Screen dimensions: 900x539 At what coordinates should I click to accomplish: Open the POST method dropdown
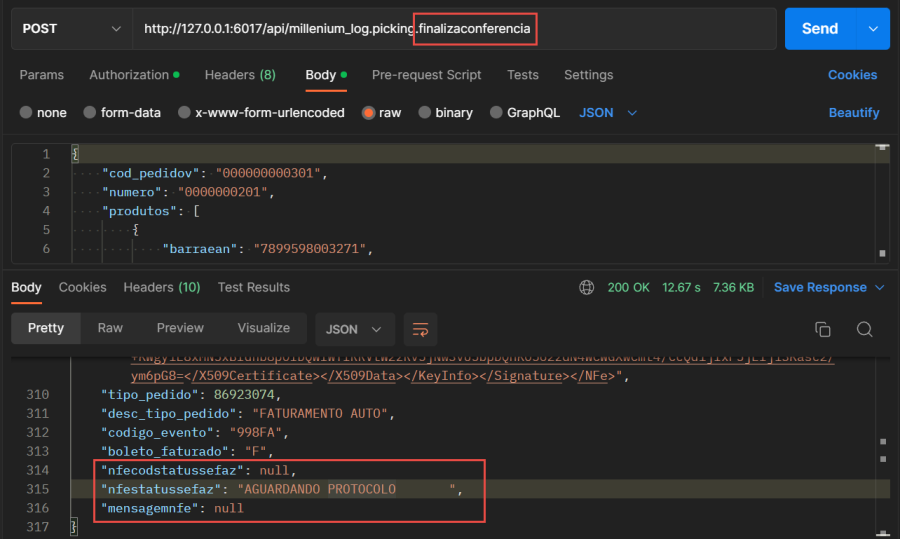click(x=71, y=29)
